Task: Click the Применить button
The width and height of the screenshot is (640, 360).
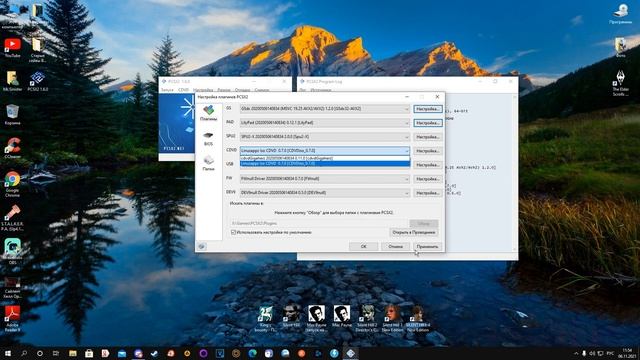Action: pos(427,247)
